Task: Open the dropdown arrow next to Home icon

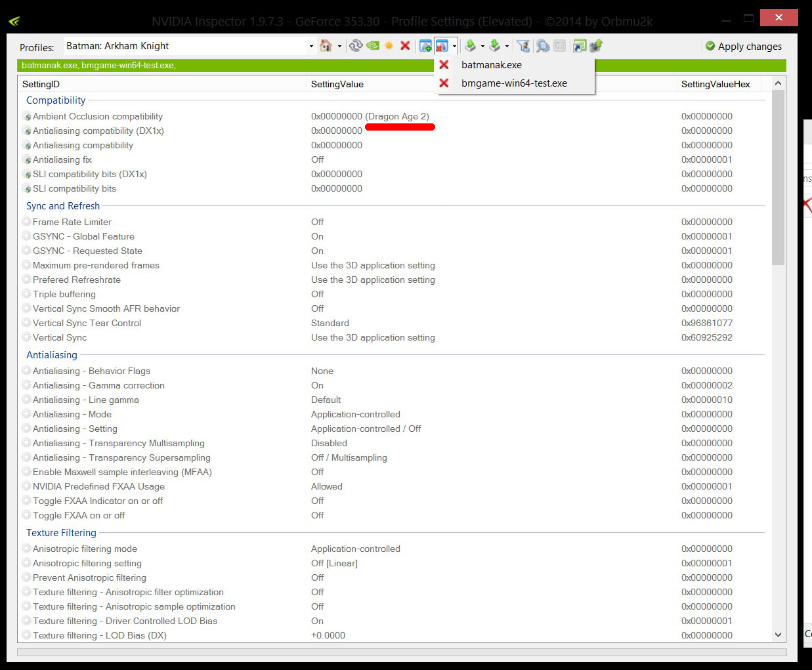Action: pos(339,47)
